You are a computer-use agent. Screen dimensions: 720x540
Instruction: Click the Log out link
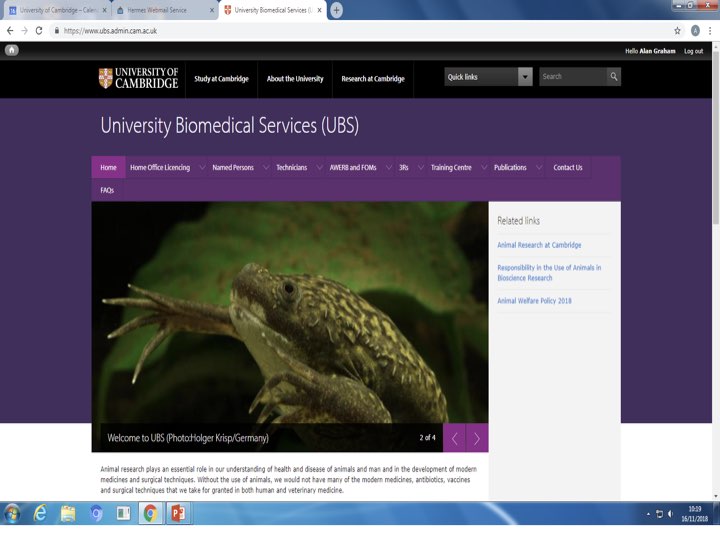tap(693, 51)
